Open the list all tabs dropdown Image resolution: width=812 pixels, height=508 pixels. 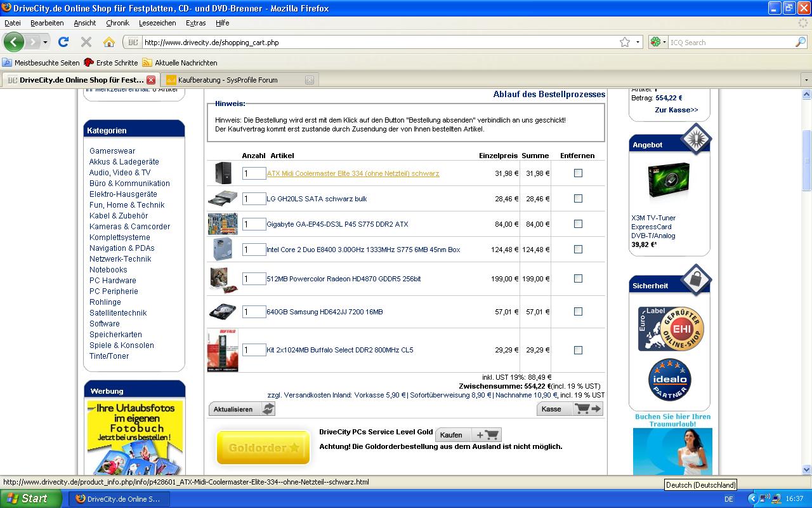tap(806, 80)
